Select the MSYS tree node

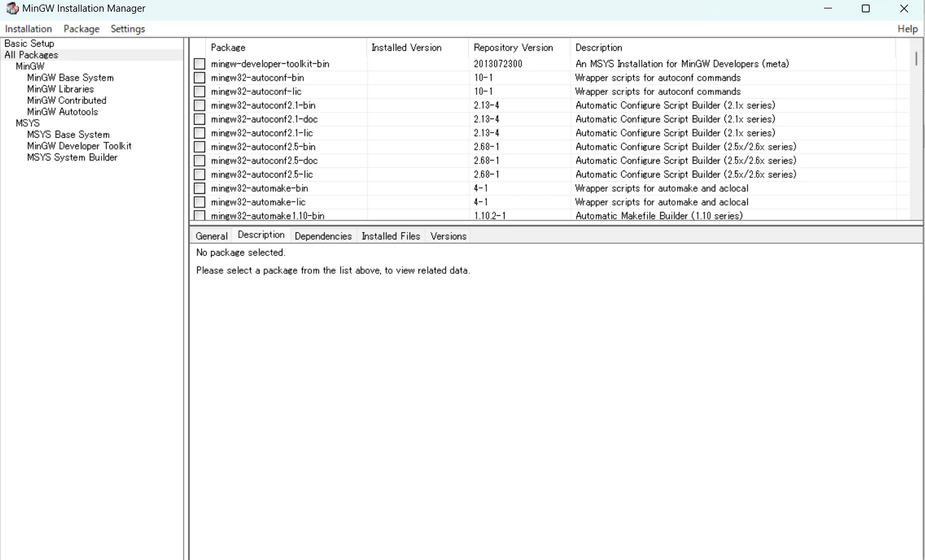[27, 123]
